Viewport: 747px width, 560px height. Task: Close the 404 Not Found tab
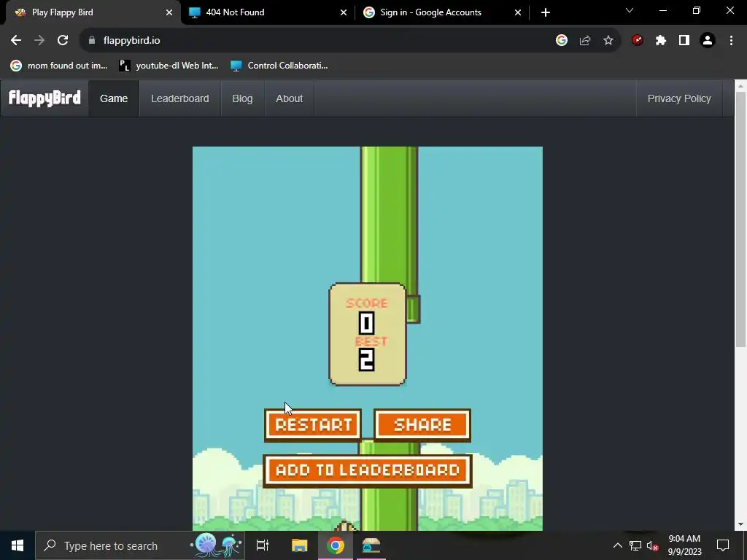(x=344, y=12)
